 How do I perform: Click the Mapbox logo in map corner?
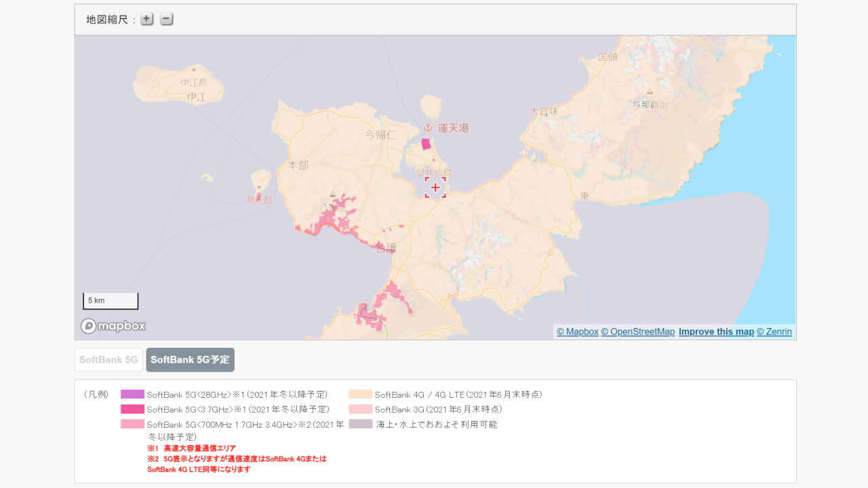[x=113, y=326]
